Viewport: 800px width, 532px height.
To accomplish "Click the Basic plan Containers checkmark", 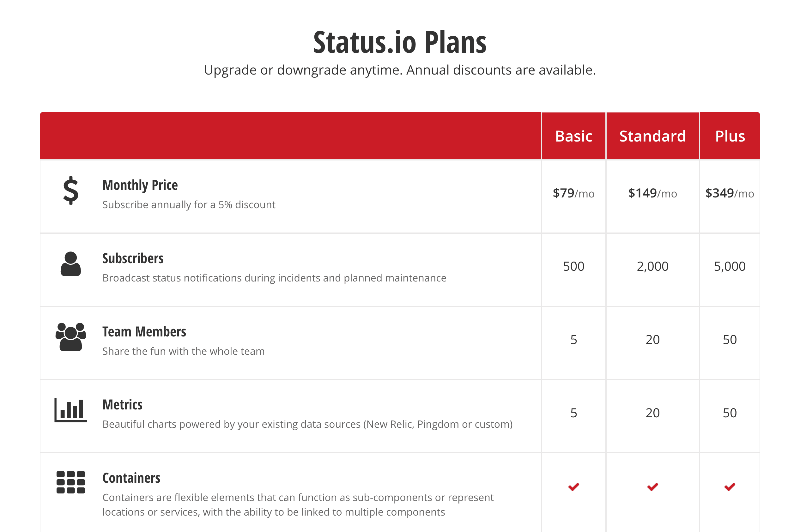I will coord(573,487).
